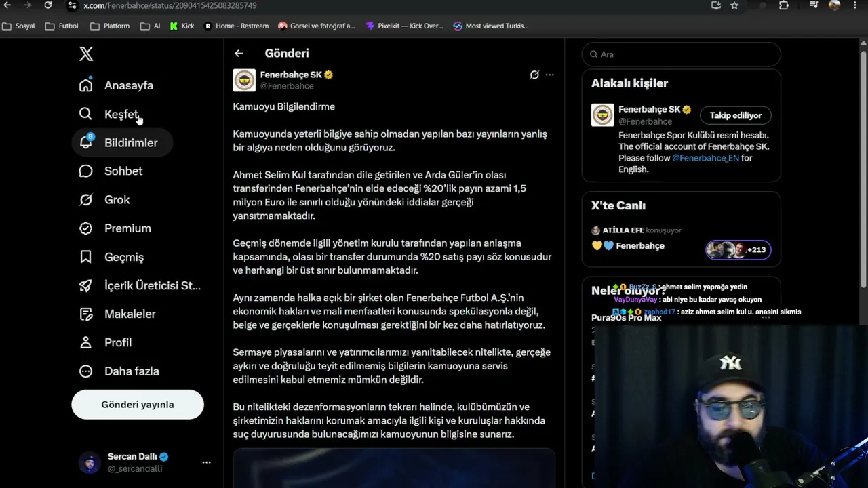Open AI bookmarks folder

(151, 26)
